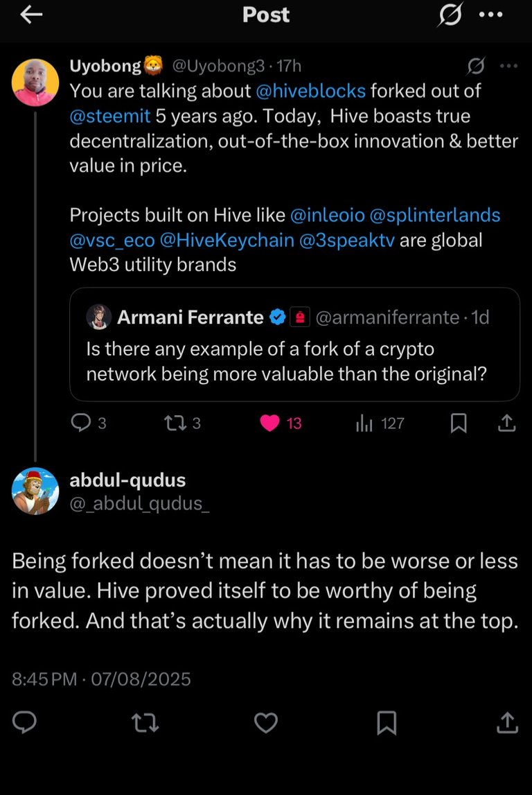Open the @splinterlands mention link
The height and width of the screenshot is (795, 532).
(435, 215)
